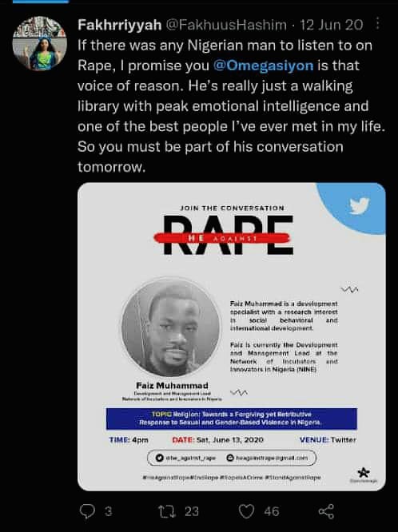The width and height of the screenshot is (398, 532).
Task: Open the Fakhrriyyah display name
Action: (x=120, y=25)
